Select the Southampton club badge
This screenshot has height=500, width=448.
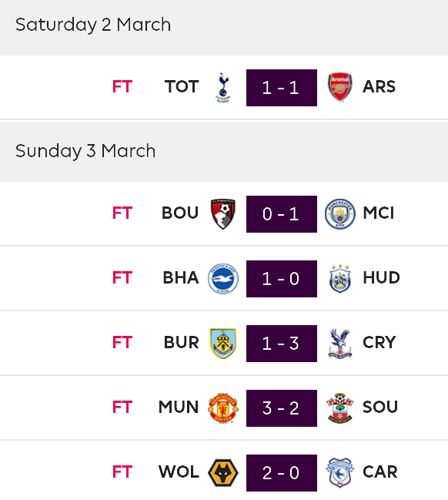tap(340, 408)
